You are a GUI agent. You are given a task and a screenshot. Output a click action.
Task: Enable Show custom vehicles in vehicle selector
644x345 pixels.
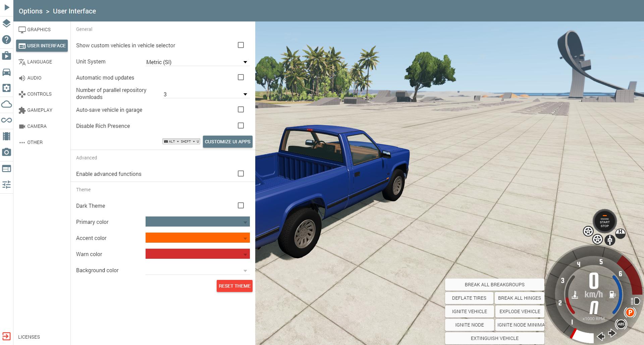click(241, 45)
